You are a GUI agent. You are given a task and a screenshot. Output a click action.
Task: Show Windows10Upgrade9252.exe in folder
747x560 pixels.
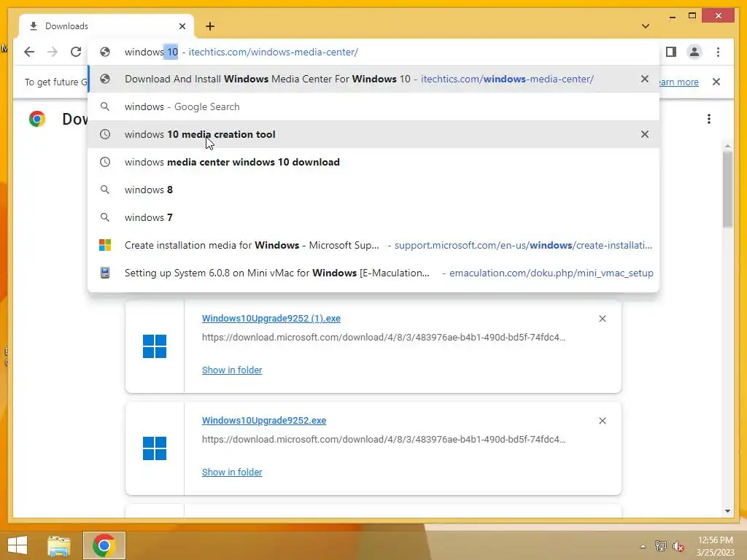[232, 472]
